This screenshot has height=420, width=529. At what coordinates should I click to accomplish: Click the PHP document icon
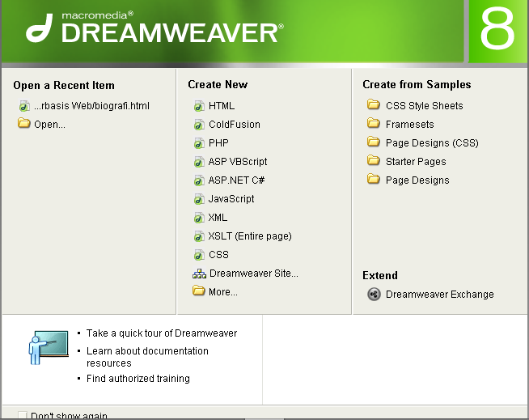coord(199,143)
